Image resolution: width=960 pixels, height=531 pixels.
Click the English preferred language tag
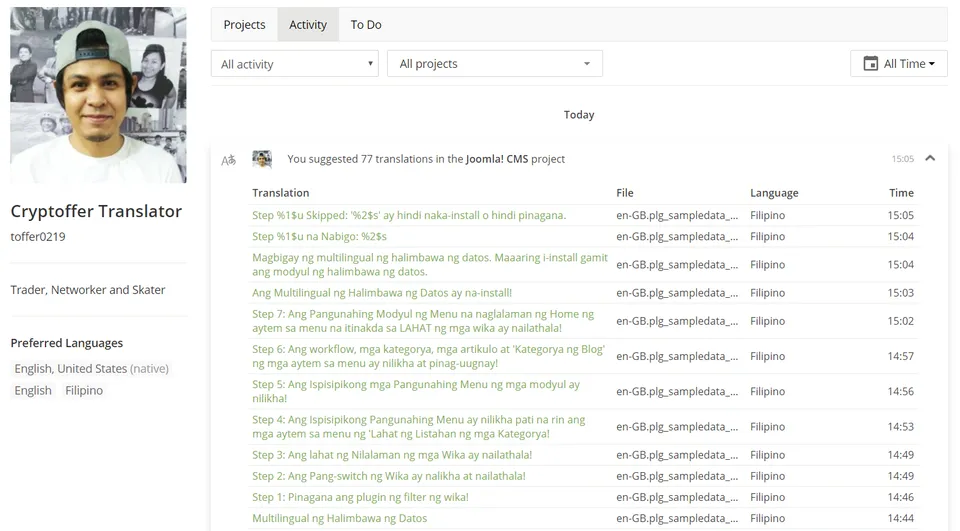click(33, 391)
